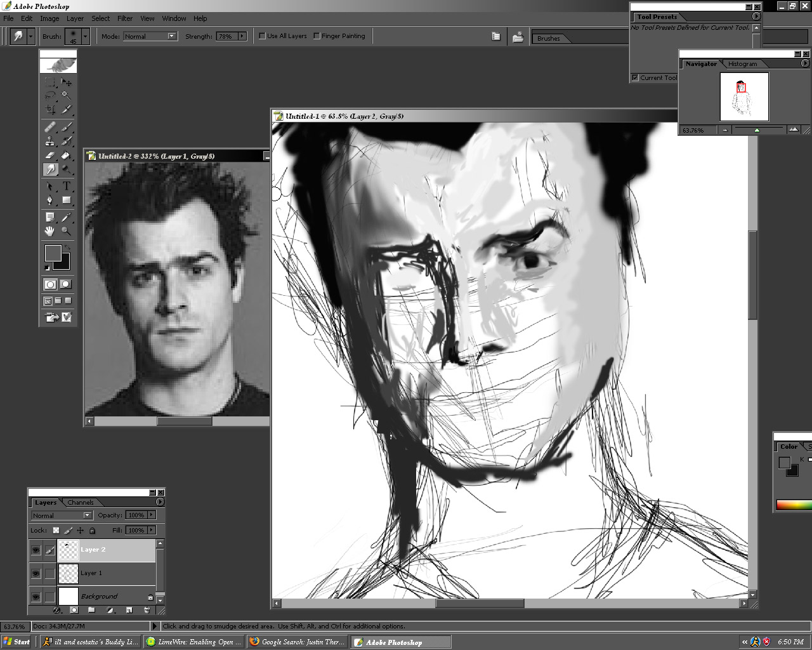Hide the Background layer eye icon
Viewport: 812px width, 650px height.
point(36,597)
